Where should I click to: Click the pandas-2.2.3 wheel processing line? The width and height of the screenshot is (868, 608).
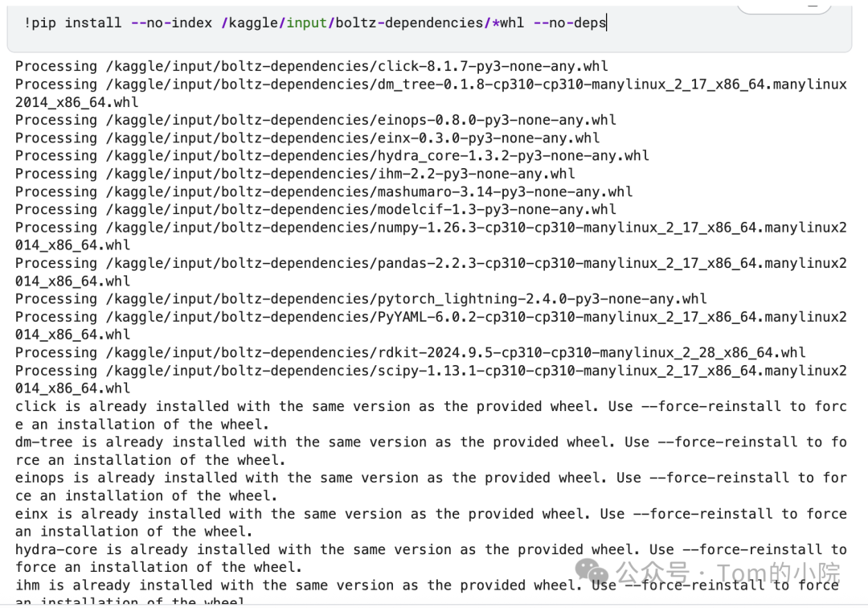(x=431, y=272)
